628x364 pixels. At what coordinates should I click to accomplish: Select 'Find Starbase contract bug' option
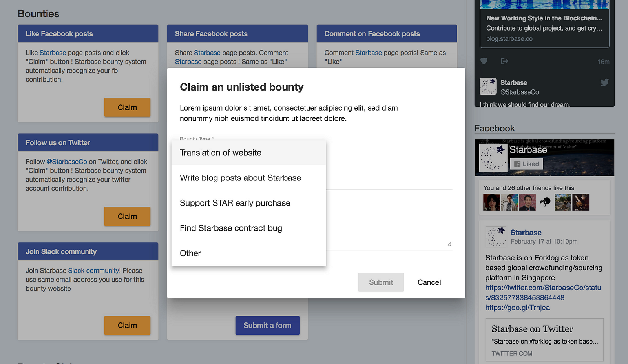coord(248,228)
